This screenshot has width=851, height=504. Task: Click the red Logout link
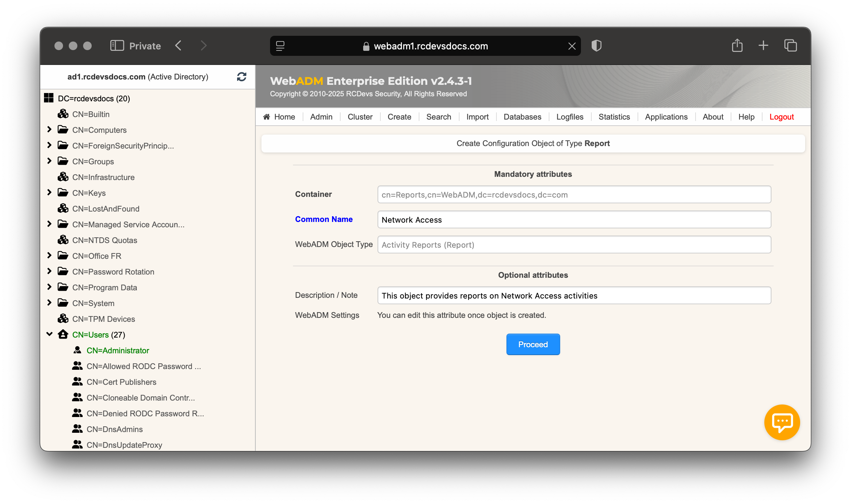pyautogui.click(x=782, y=117)
